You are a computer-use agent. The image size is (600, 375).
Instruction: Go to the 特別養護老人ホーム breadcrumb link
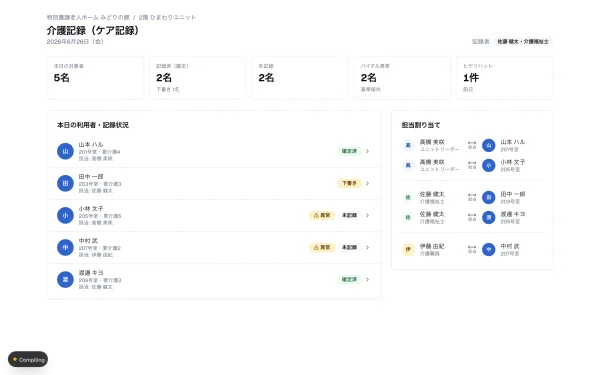88,17
